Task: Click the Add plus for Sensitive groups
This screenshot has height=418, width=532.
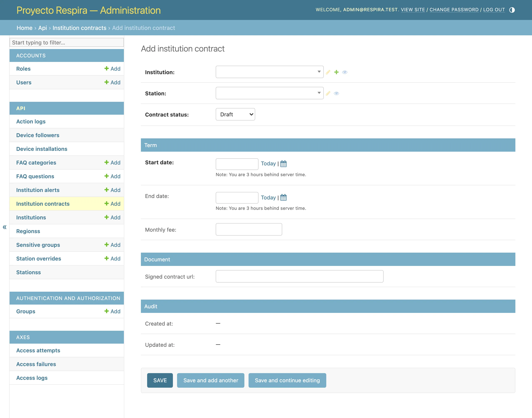Action: click(112, 245)
